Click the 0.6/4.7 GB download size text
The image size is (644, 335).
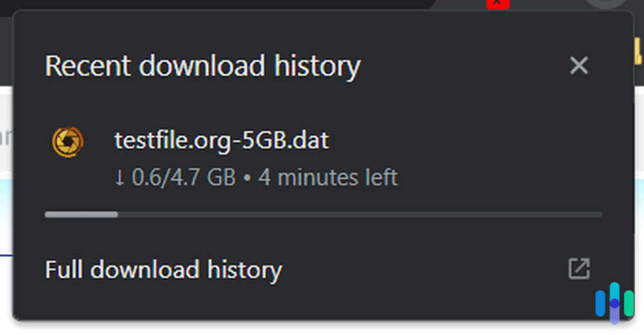click(184, 177)
